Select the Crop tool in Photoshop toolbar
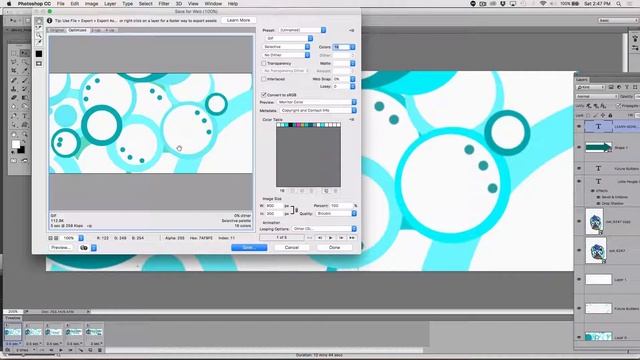This screenshot has height=360, width=640. point(14,71)
